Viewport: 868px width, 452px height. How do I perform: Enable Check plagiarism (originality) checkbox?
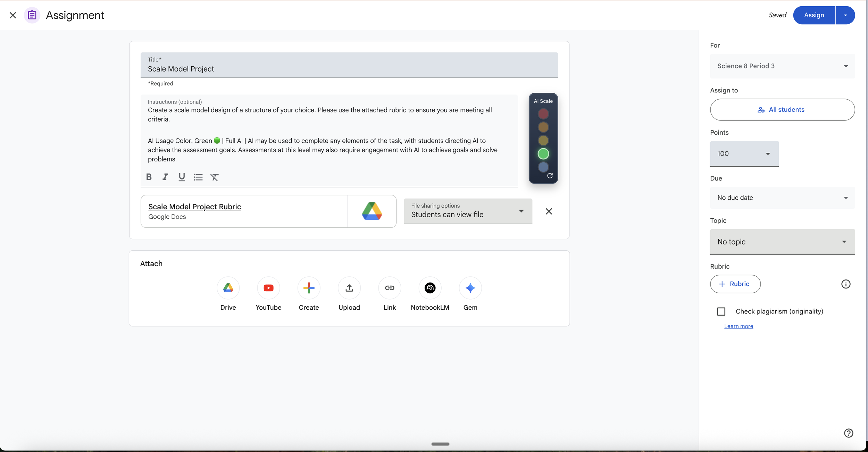(721, 311)
